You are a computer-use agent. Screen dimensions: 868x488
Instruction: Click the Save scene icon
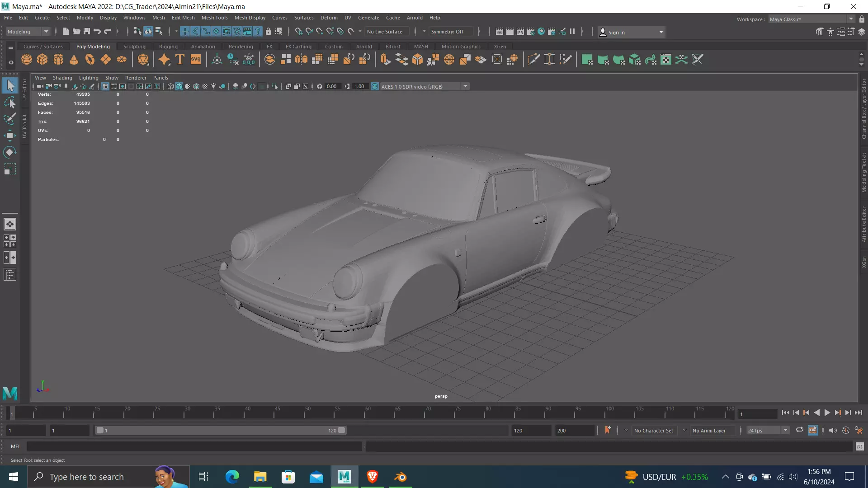pyautogui.click(x=87, y=32)
